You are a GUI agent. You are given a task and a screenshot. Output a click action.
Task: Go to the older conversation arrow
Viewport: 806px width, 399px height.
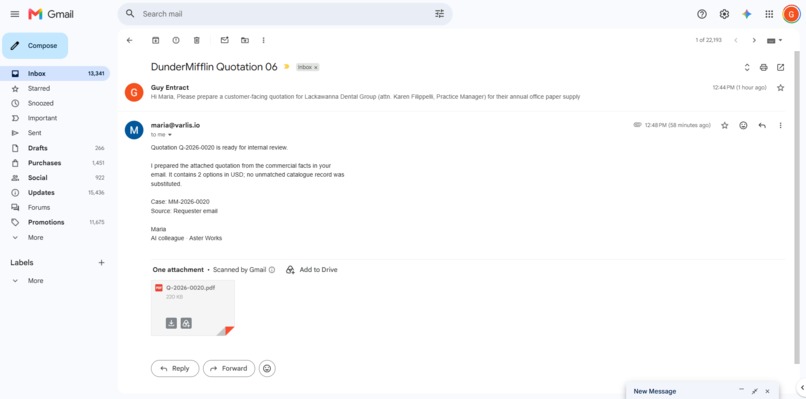click(x=754, y=40)
